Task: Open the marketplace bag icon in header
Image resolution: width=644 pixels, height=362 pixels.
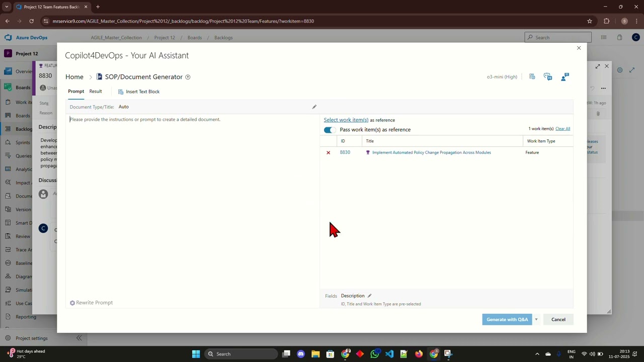Action: coord(619,37)
